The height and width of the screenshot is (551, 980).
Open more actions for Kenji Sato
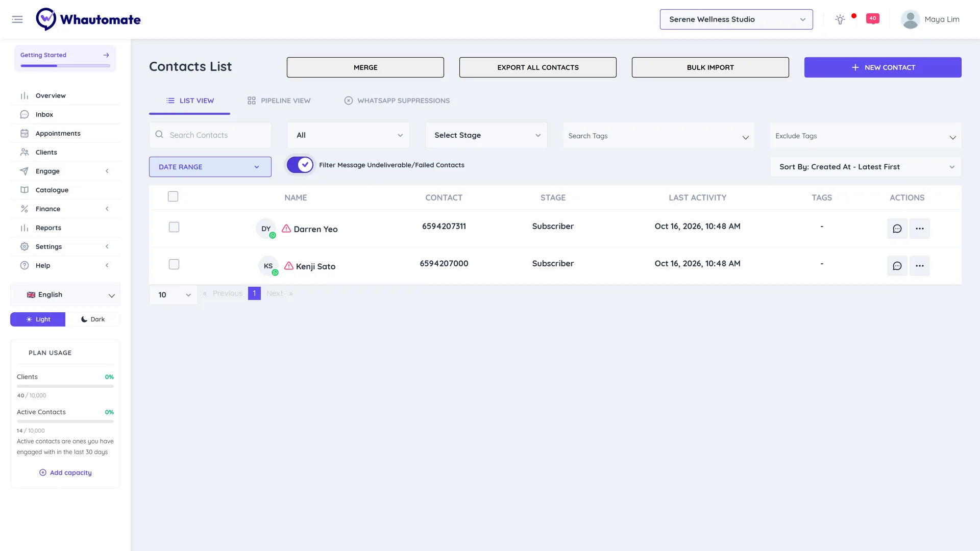pyautogui.click(x=919, y=266)
